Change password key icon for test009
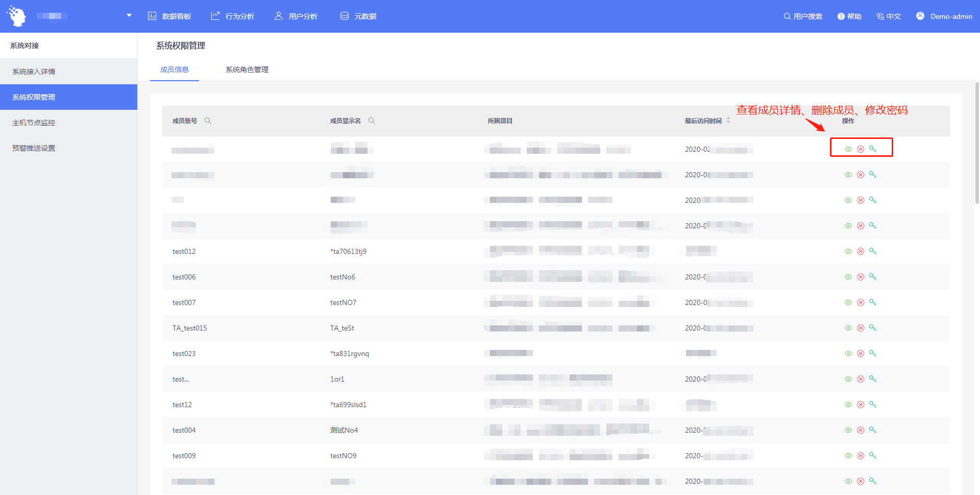Image resolution: width=980 pixels, height=495 pixels. pos(873,456)
